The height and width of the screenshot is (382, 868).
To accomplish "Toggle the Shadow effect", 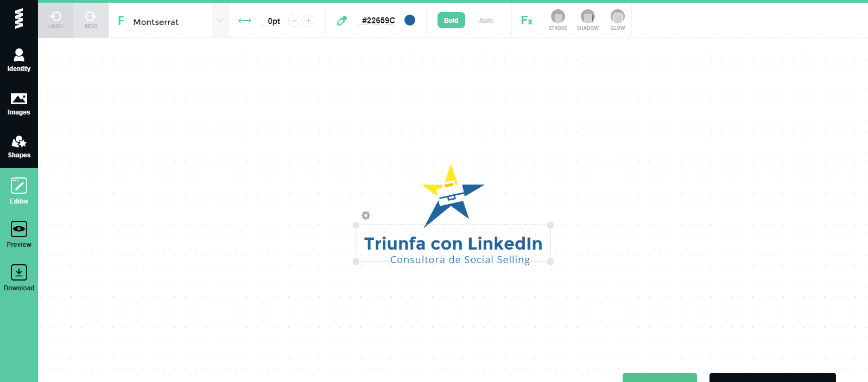I will pos(588,20).
